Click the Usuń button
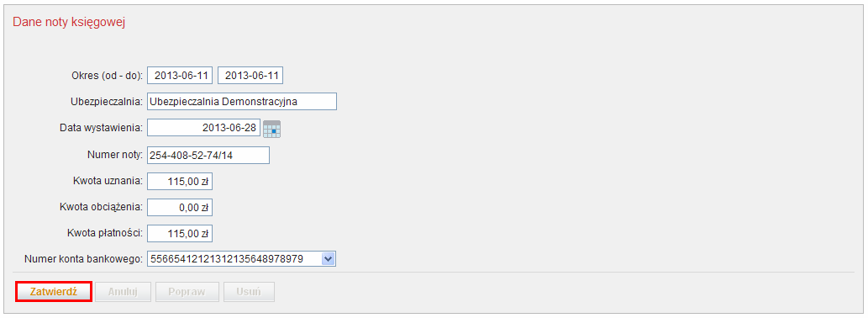 249,292
